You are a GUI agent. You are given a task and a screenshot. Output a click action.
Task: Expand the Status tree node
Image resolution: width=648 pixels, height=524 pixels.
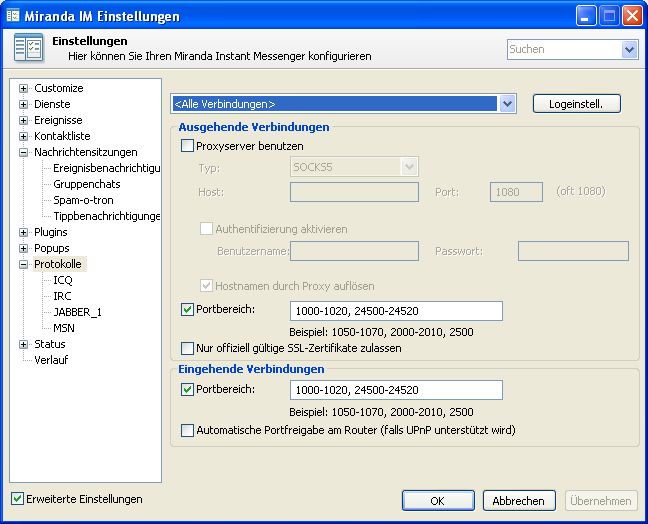pos(24,345)
